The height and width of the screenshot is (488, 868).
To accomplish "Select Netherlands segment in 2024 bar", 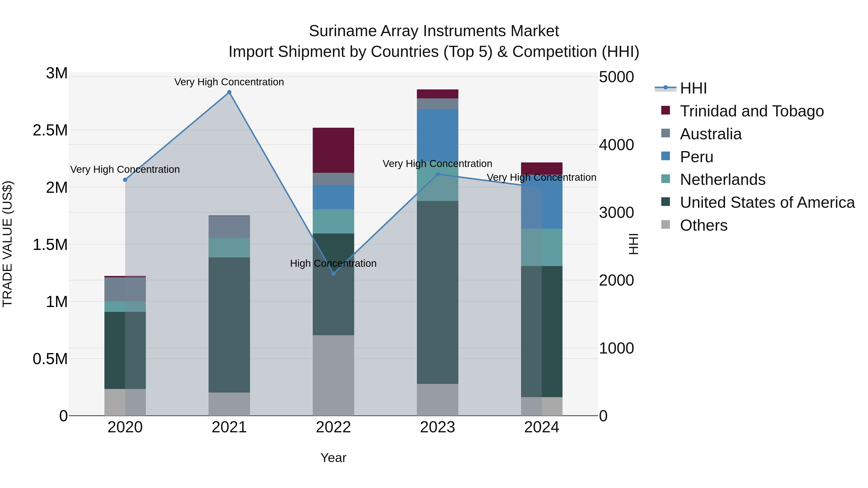I will pos(542,247).
